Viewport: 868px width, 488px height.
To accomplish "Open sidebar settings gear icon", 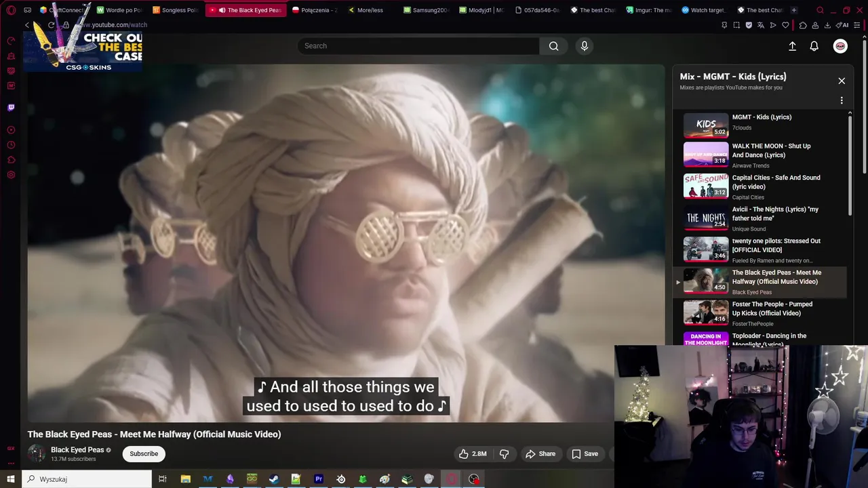I will [11, 175].
